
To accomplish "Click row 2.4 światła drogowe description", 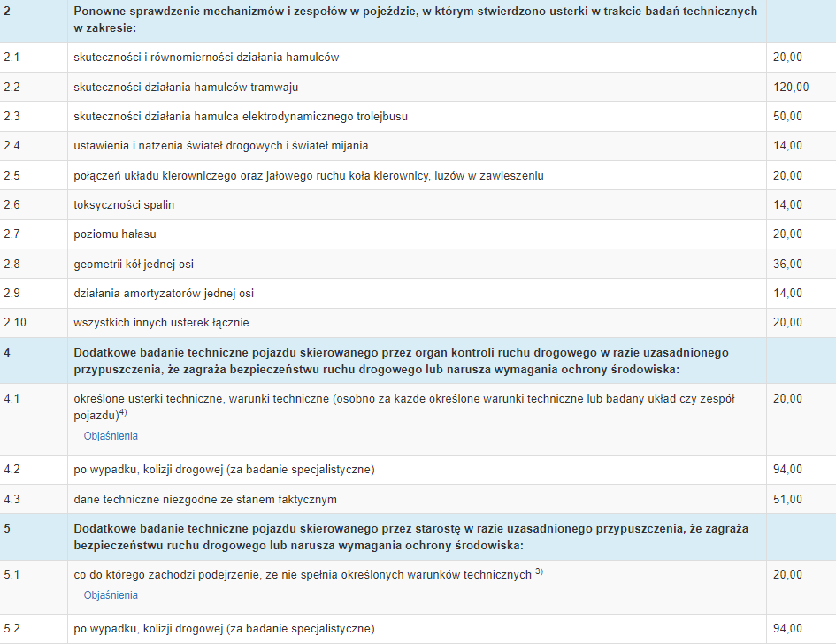I will pos(221,146).
